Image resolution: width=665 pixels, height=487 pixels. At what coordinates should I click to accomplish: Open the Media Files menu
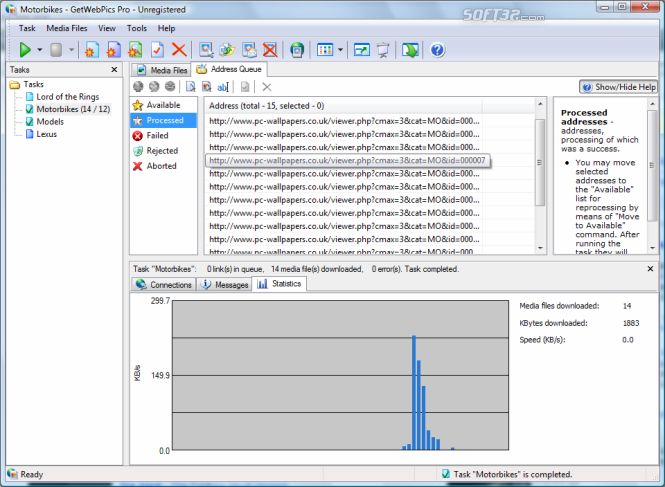67,28
